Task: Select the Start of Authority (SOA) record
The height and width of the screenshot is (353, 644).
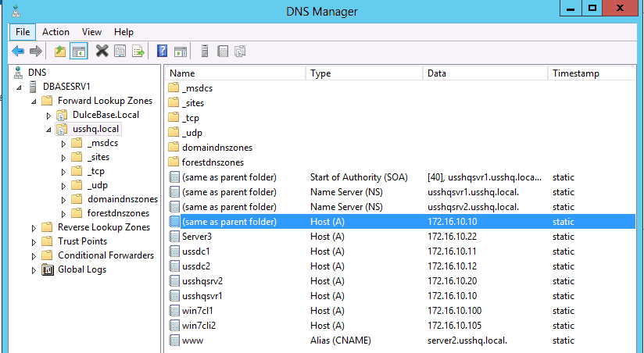Action: [x=401, y=177]
